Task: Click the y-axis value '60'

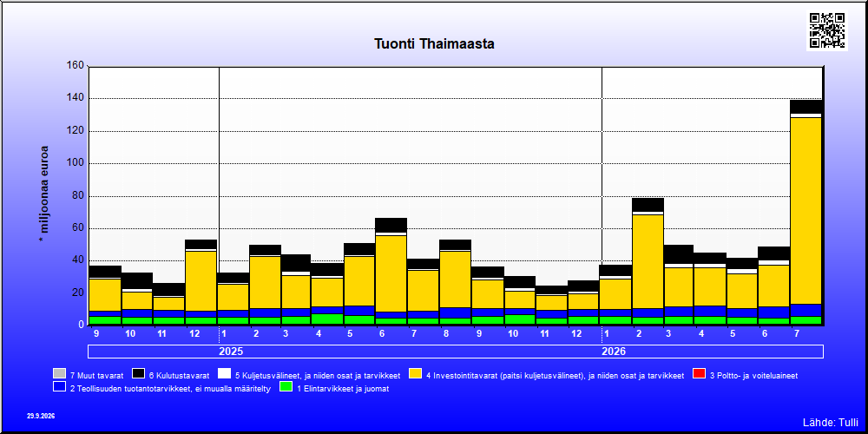Action: [79, 227]
